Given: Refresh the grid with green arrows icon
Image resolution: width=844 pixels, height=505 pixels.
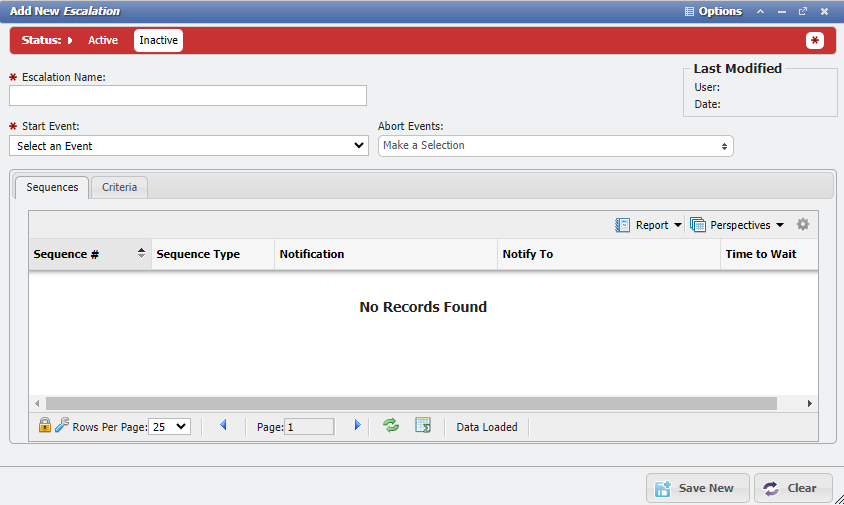Looking at the screenshot, I should (391, 426).
